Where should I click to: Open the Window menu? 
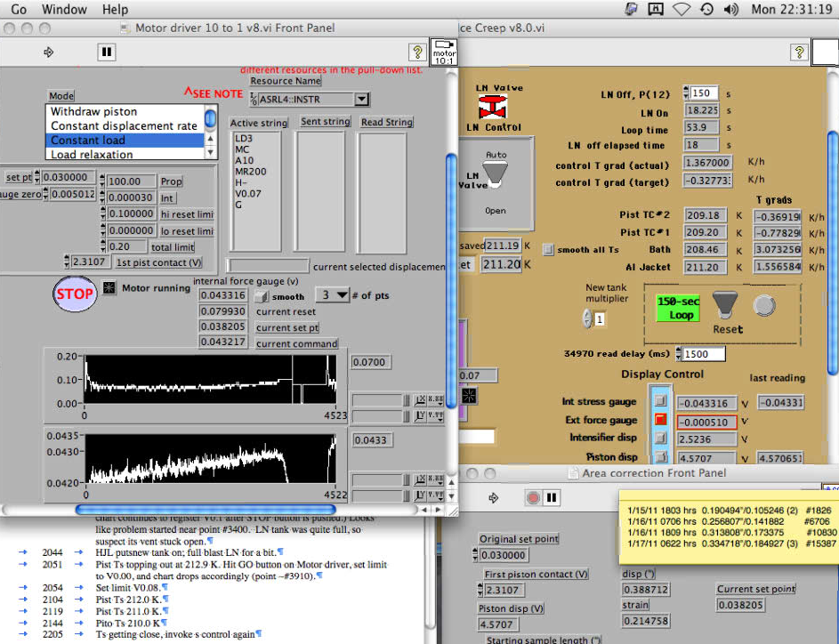coord(64,10)
